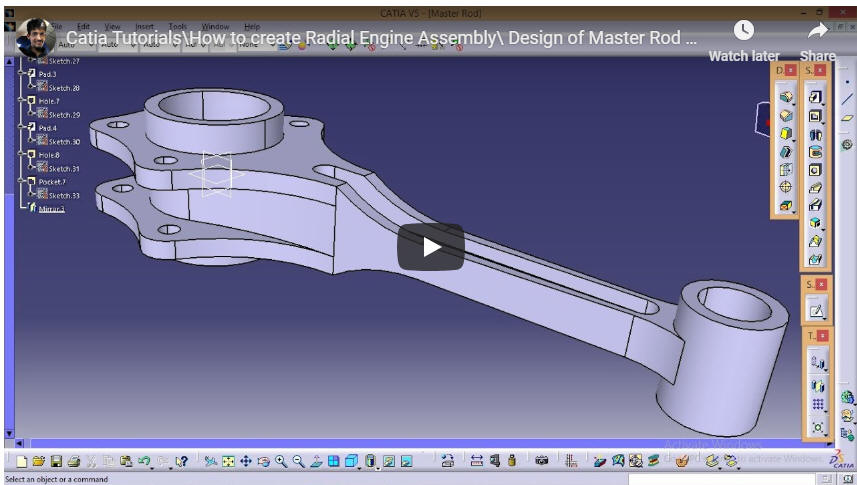Open the Sketcher tool
Viewport: 857px width, 485px height.
click(x=816, y=311)
